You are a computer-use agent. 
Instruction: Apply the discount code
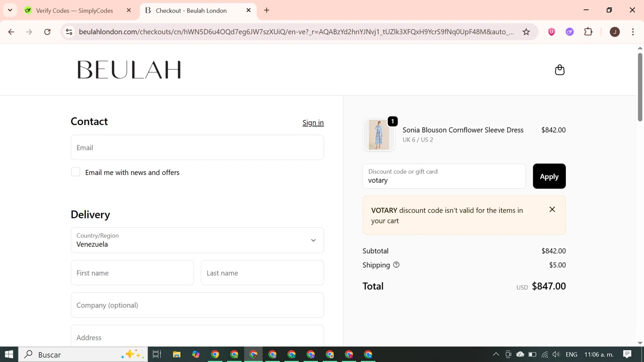point(549,176)
